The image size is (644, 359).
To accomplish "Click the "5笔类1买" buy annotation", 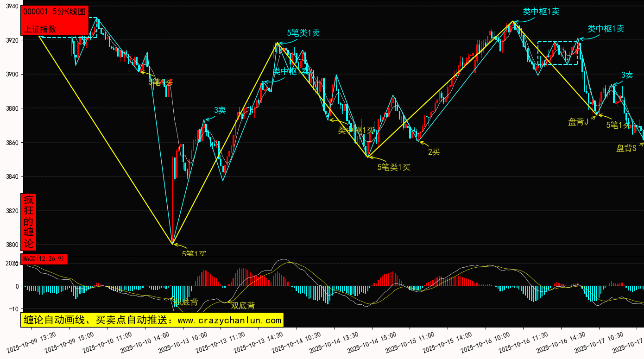I will [394, 167].
